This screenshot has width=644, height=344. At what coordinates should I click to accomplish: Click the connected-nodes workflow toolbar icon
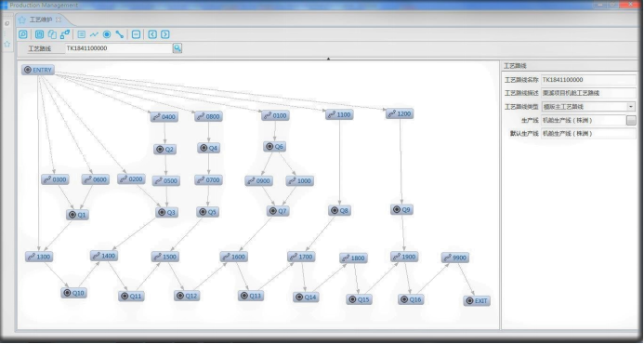[x=65, y=34]
